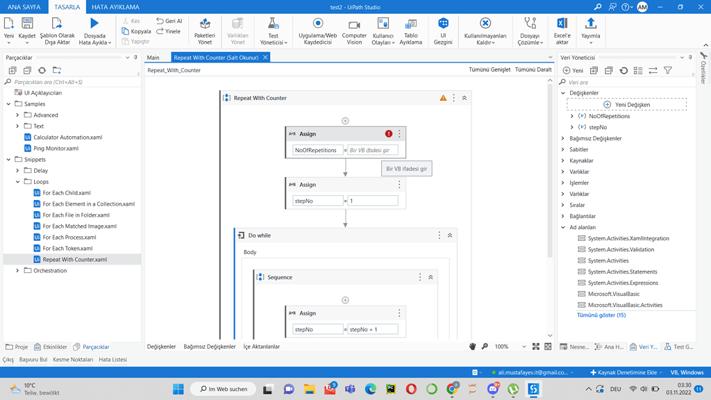Viewport: 711px width, 400px height.
Task: Click Excel'e aktar export icon
Action: (x=562, y=23)
